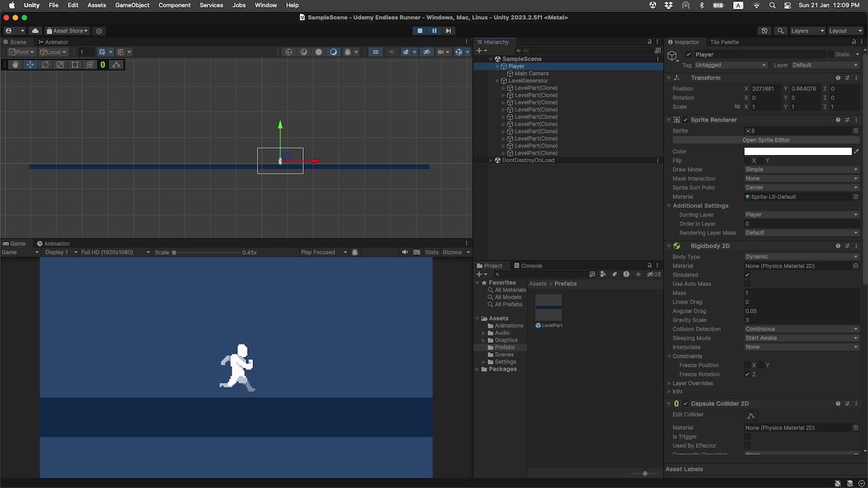Click the Edit Collider button icon

(751, 416)
